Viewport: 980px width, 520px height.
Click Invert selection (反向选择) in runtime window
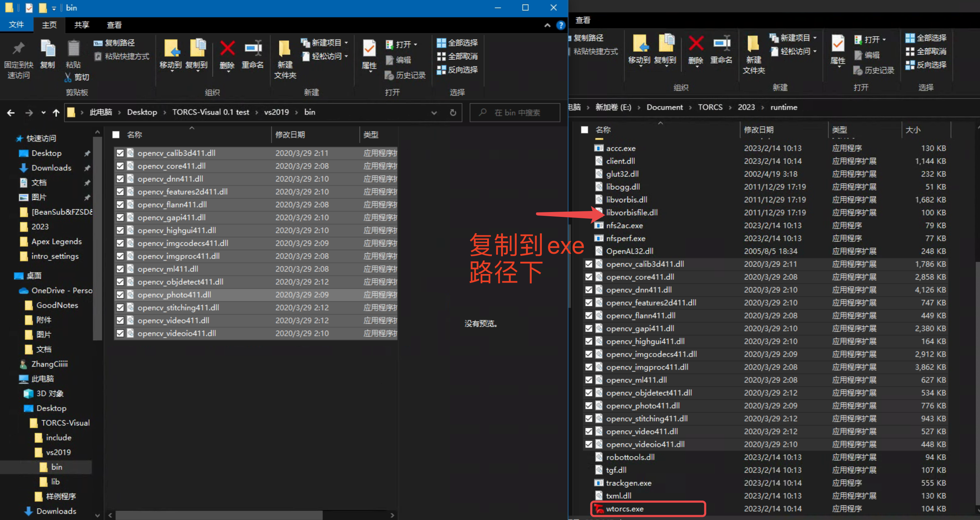point(926,65)
